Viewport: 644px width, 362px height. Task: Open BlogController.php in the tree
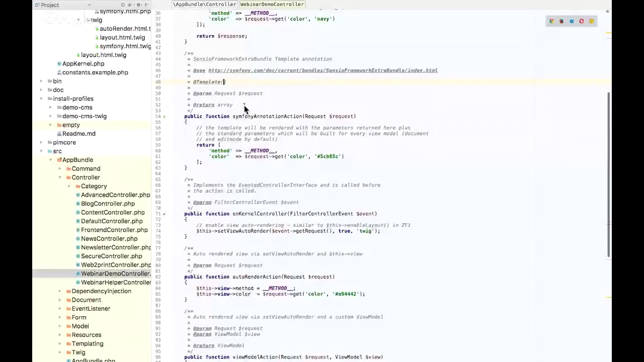[108, 204]
